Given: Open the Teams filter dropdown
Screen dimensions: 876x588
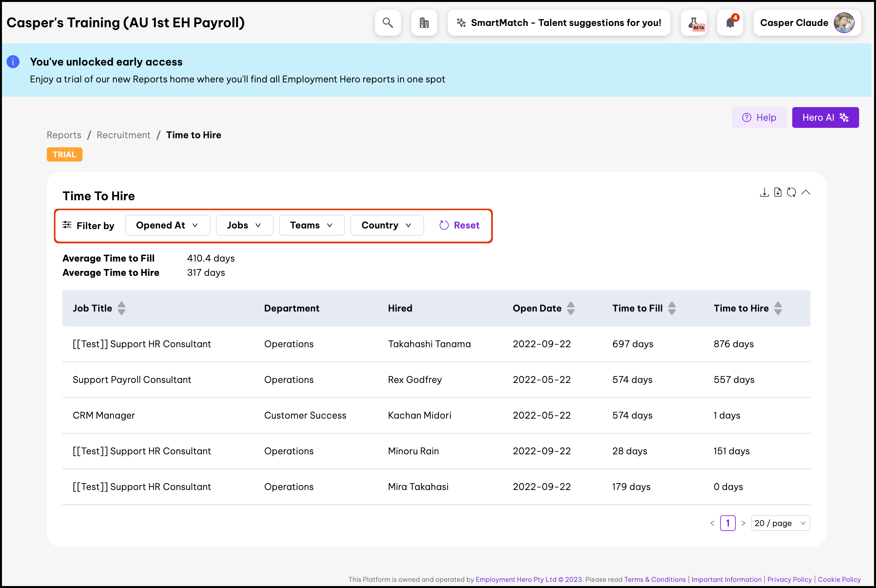Looking at the screenshot, I should 311,226.
